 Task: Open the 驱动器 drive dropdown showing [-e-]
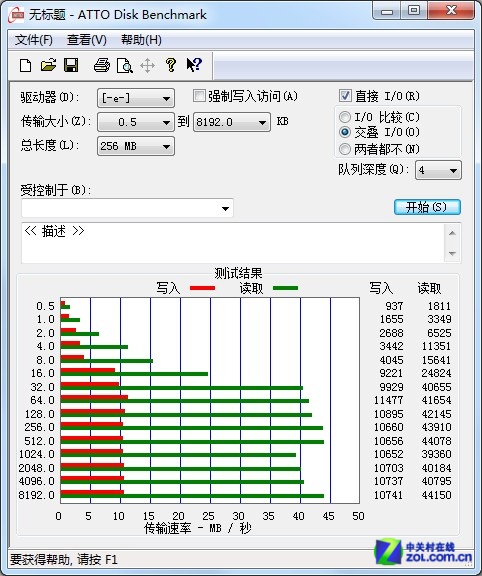click(136, 98)
